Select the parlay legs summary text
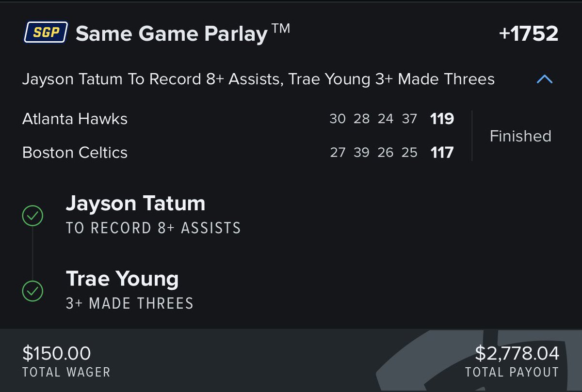This screenshot has width=582, height=392. 259,79
